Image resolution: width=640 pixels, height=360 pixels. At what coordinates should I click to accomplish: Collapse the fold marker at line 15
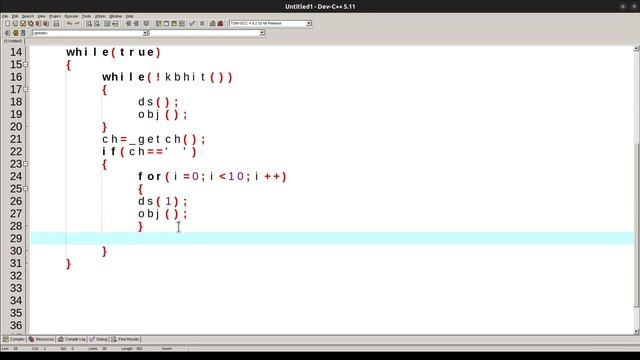click(x=26, y=64)
